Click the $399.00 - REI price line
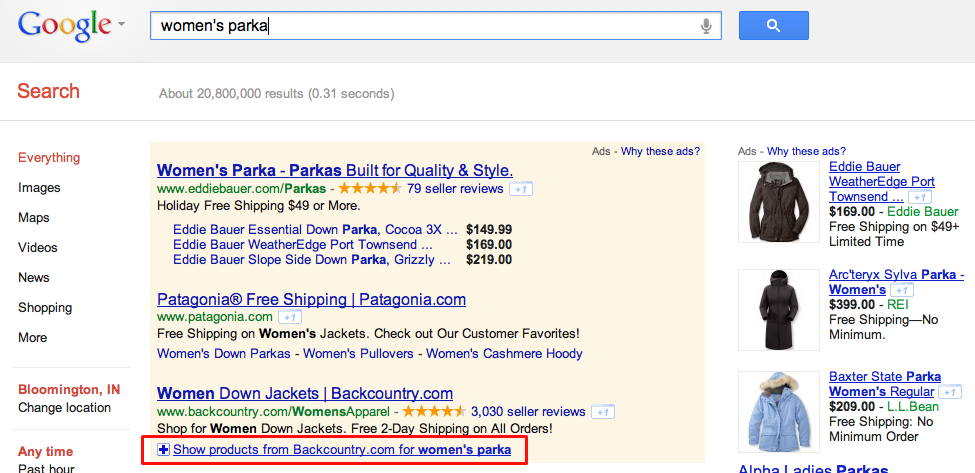 [871, 305]
